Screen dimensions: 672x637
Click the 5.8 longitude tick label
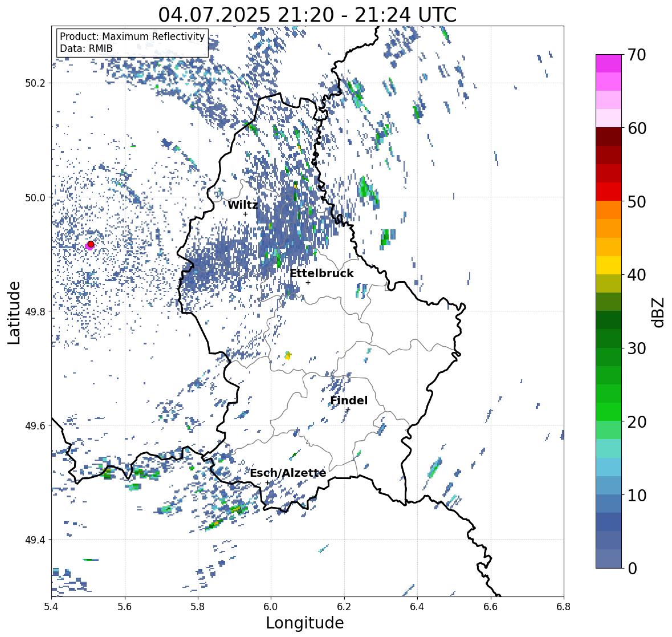pyautogui.click(x=198, y=606)
